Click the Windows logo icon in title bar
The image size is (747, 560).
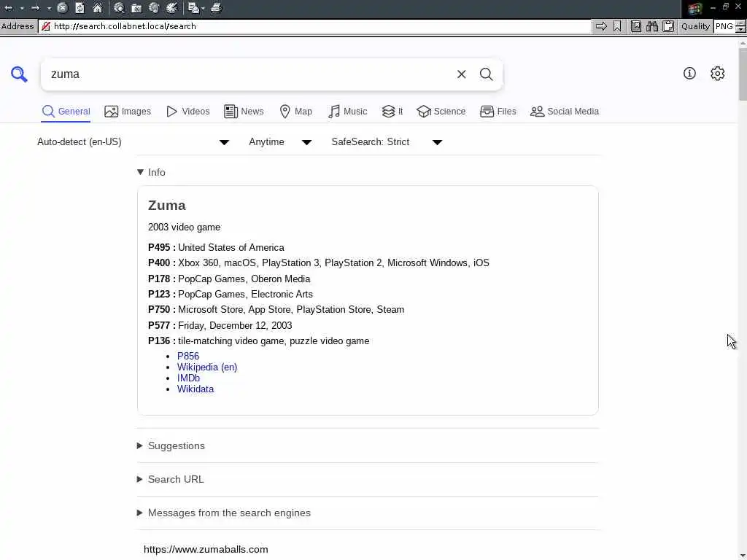click(695, 9)
